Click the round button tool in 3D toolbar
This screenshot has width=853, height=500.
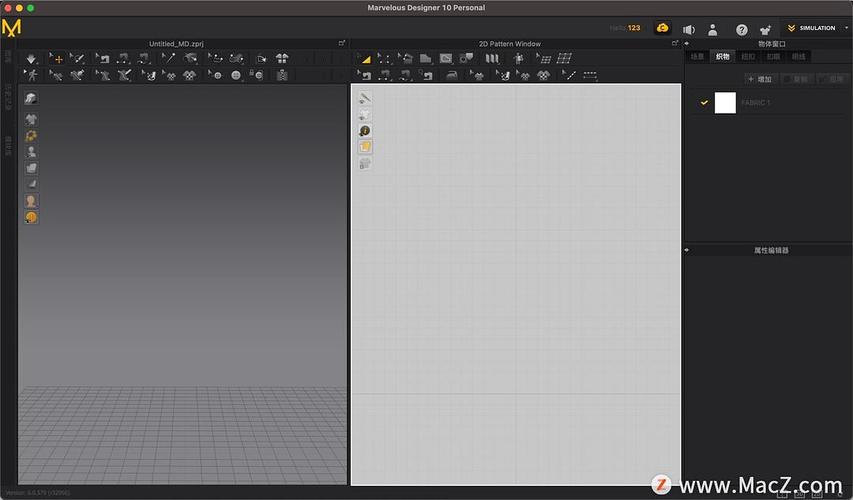pyautogui.click(x=236, y=76)
